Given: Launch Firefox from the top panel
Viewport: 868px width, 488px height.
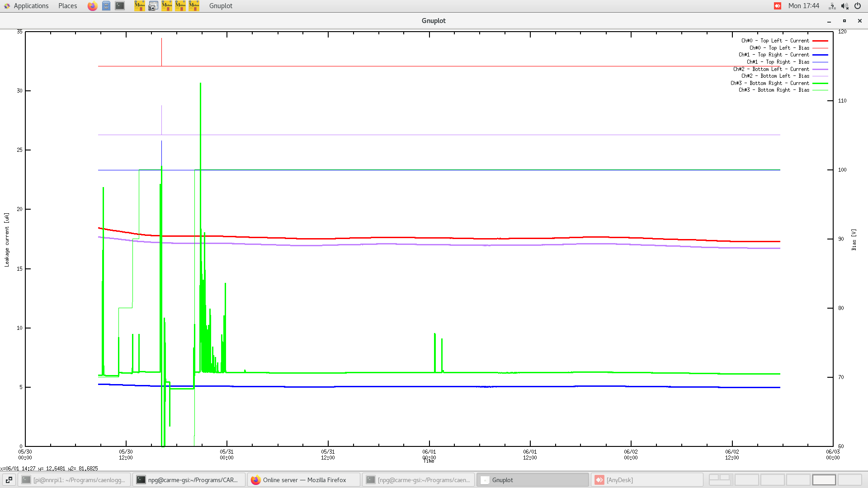Looking at the screenshot, I should click(92, 6).
